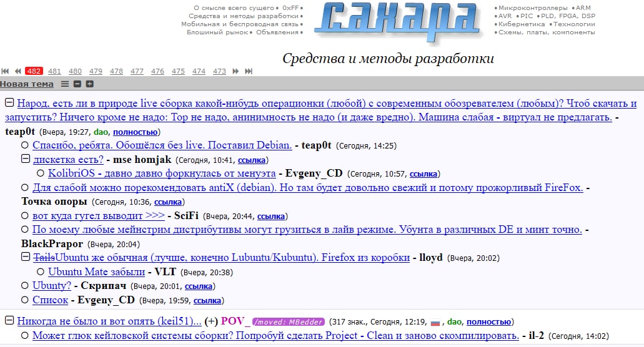The width and height of the screenshot is (644, 347).
Task: Click 'ссылка' in Evgeny_CD's 19:59 reply
Action: pyautogui.click(x=207, y=301)
